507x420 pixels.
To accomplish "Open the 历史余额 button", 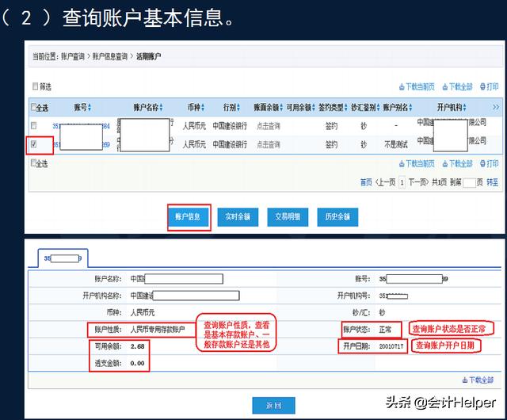I will [337, 217].
